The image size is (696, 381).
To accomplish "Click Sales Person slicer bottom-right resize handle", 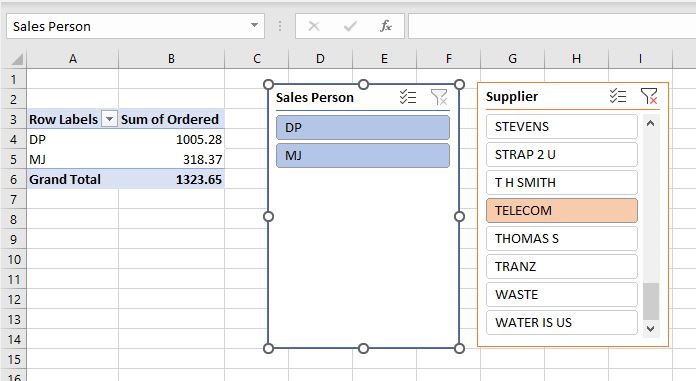I will click(459, 349).
